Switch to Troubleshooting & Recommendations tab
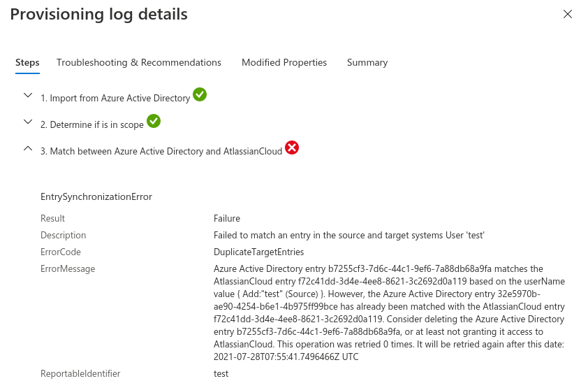Viewport: 588px width, 381px height. [x=139, y=62]
